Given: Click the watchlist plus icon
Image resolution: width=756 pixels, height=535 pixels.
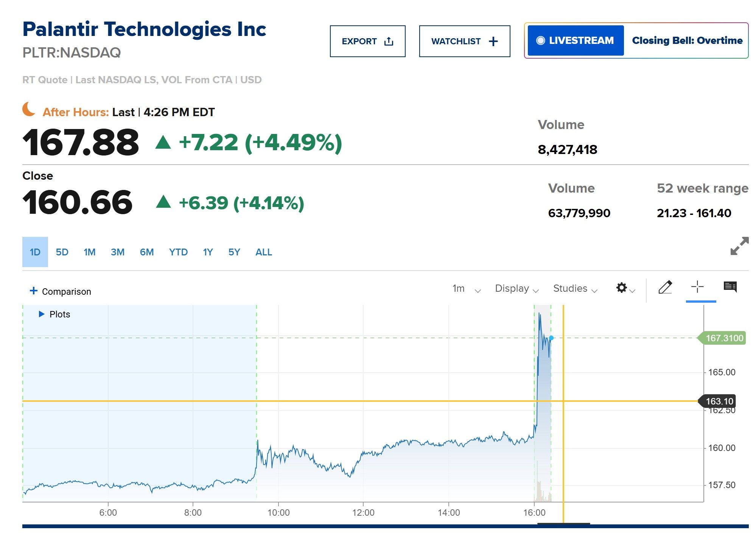Looking at the screenshot, I should (x=493, y=41).
